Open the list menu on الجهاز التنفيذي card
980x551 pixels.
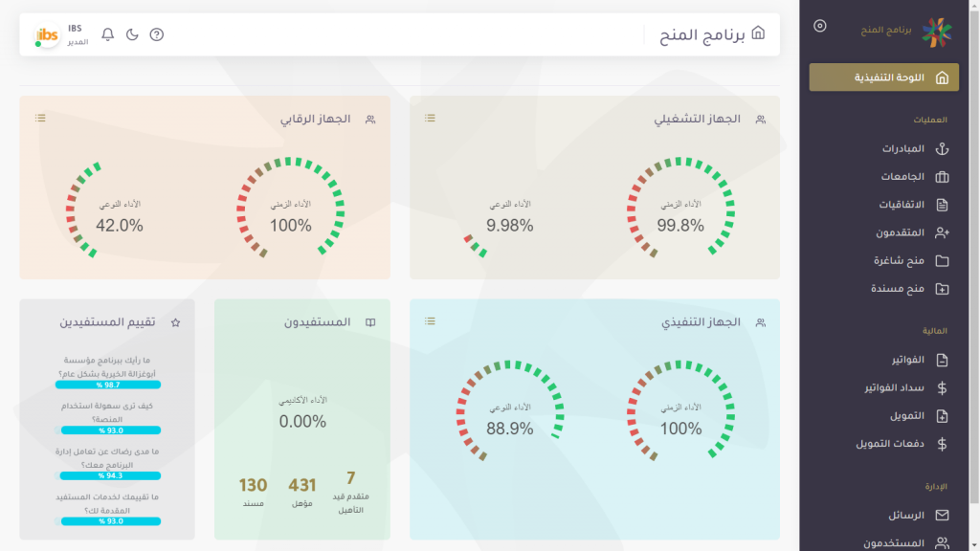(x=431, y=320)
